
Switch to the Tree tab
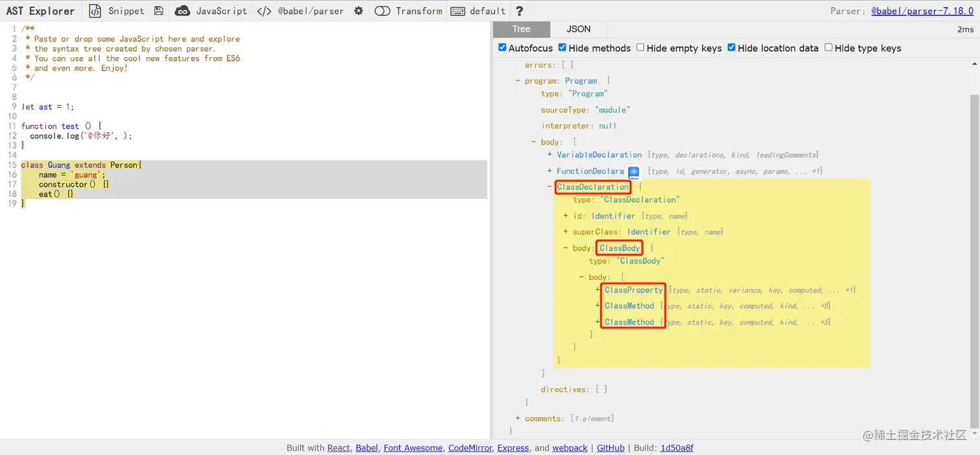(521, 29)
